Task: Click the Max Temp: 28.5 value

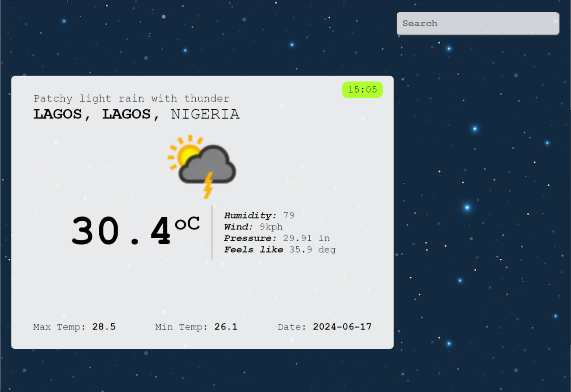Action: tap(74, 327)
